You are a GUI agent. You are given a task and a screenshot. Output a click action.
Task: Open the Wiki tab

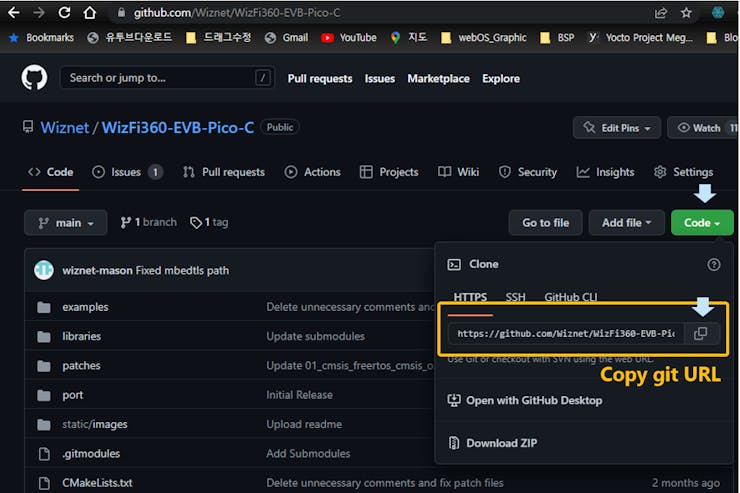[x=458, y=172]
